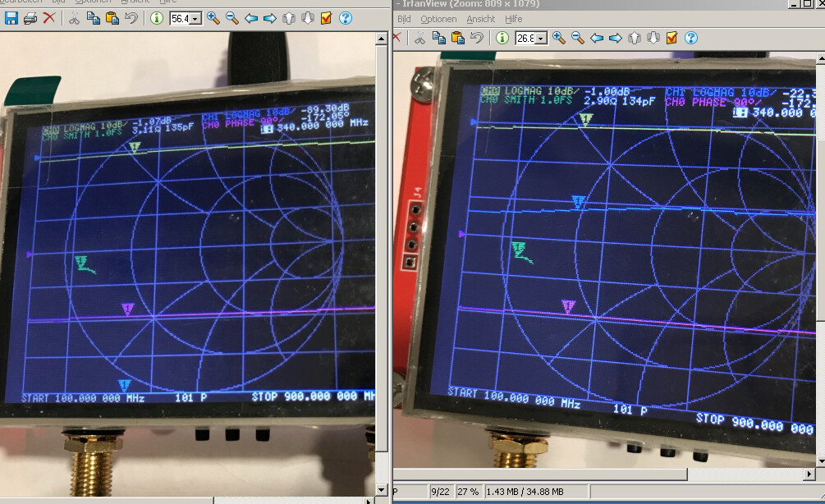Open the Hilfe menu in right window

(514, 19)
